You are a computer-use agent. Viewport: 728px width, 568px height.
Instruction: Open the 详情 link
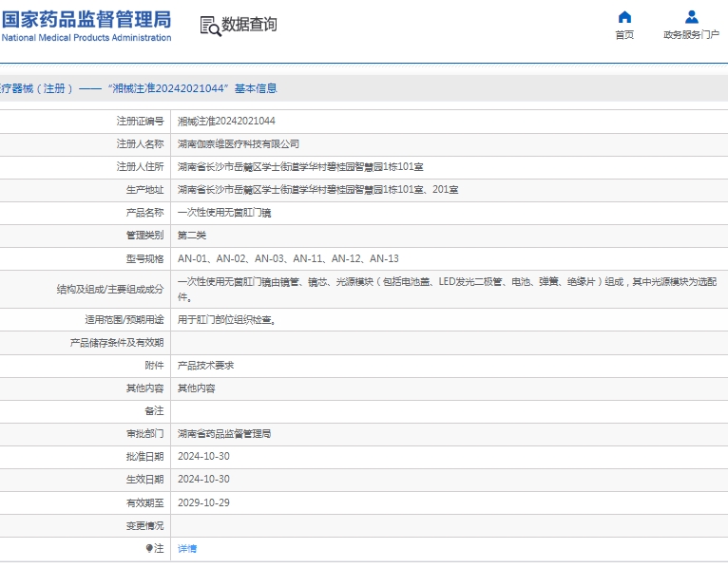187,548
